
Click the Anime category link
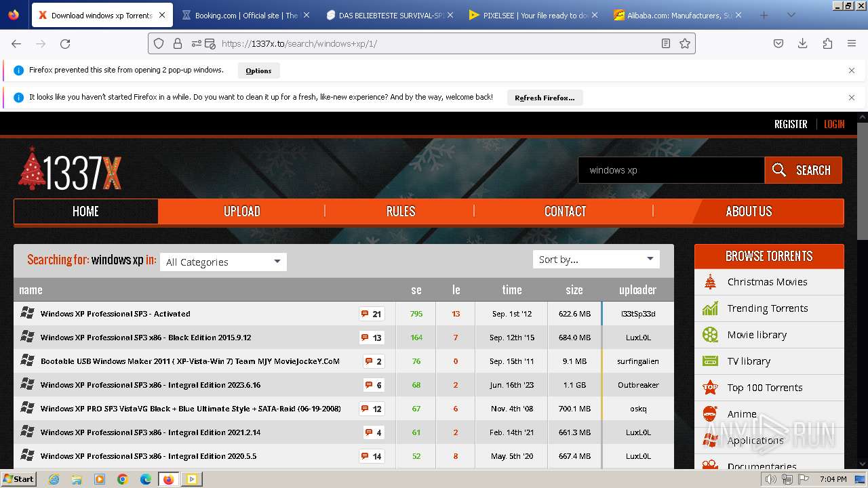click(x=742, y=414)
